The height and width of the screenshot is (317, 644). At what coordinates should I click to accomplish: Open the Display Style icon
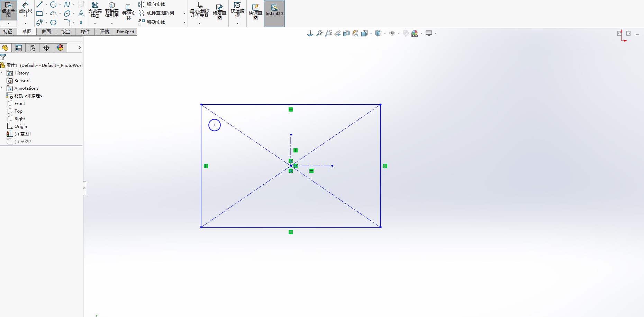[378, 33]
